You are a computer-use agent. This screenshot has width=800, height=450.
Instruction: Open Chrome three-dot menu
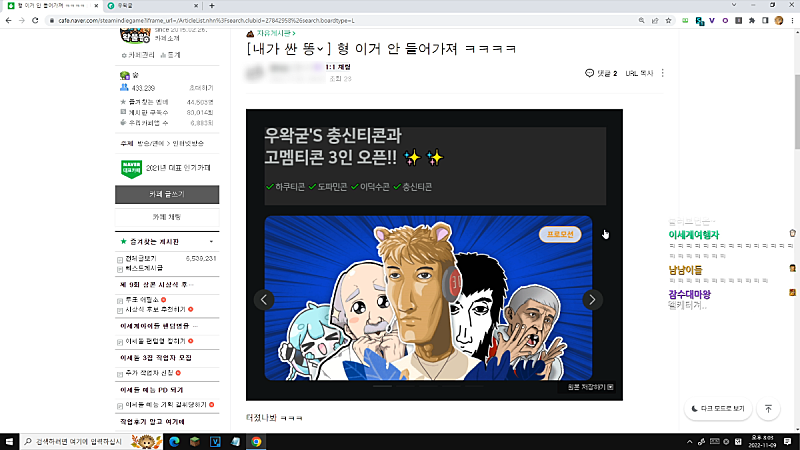point(792,20)
